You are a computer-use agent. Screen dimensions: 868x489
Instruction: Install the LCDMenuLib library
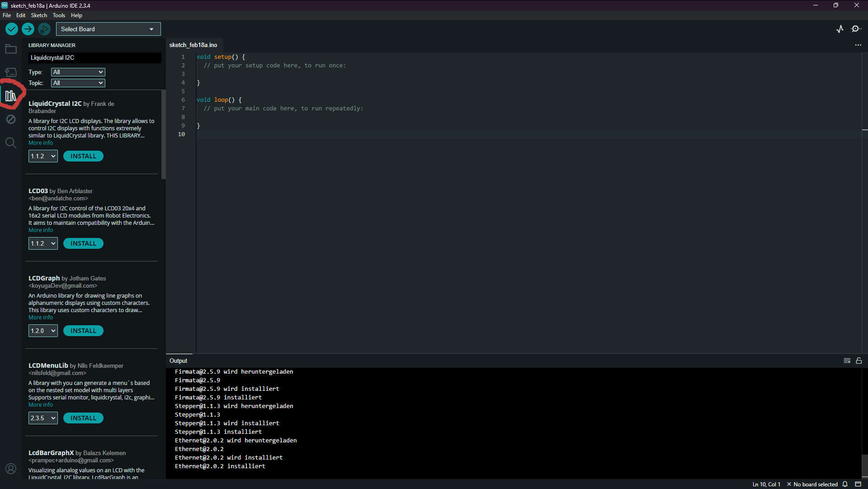[x=83, y=418]
